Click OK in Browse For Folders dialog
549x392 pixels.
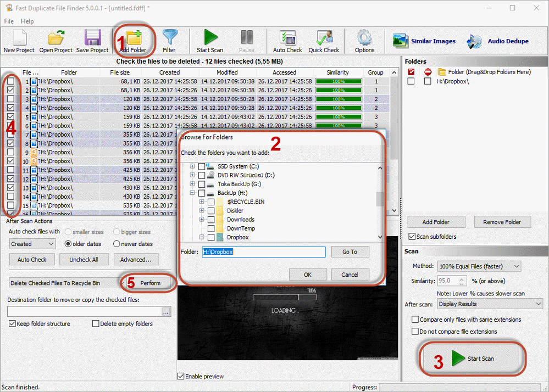coord(308,275)
